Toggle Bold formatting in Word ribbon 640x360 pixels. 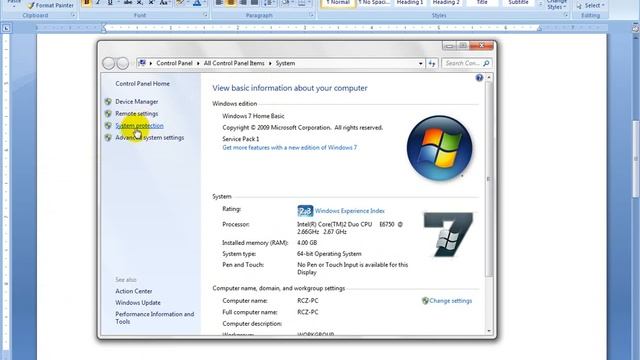(x=87, y=3)
